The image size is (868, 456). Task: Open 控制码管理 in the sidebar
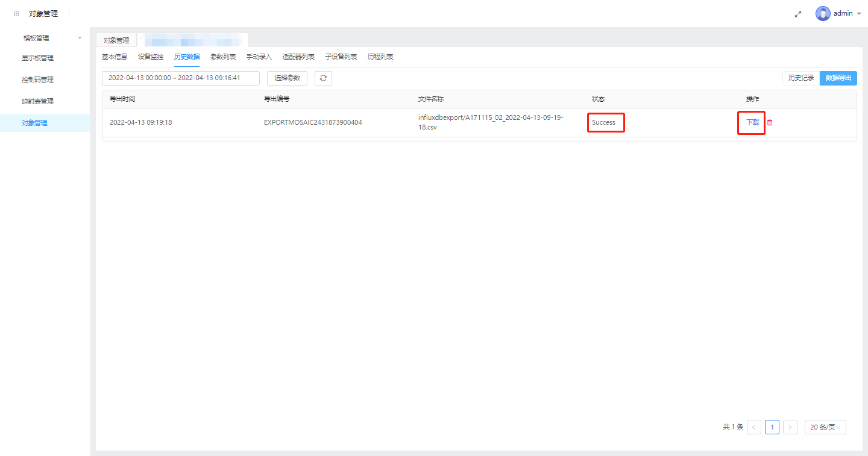(x=38, y=80)
